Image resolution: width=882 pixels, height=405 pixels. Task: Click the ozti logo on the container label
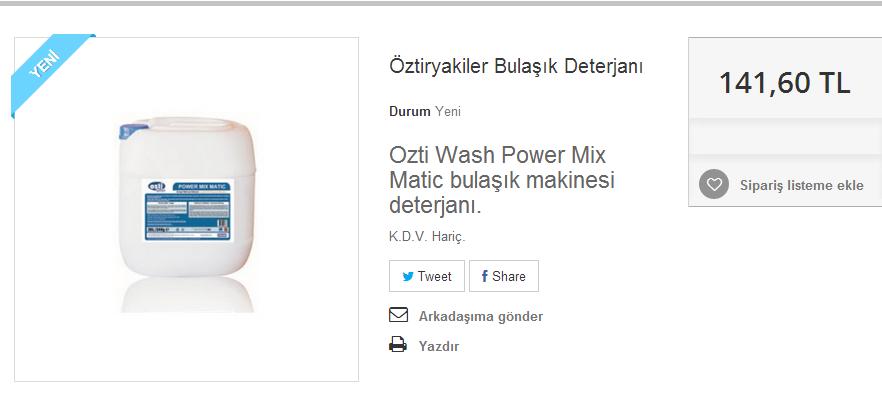point(156,186)
